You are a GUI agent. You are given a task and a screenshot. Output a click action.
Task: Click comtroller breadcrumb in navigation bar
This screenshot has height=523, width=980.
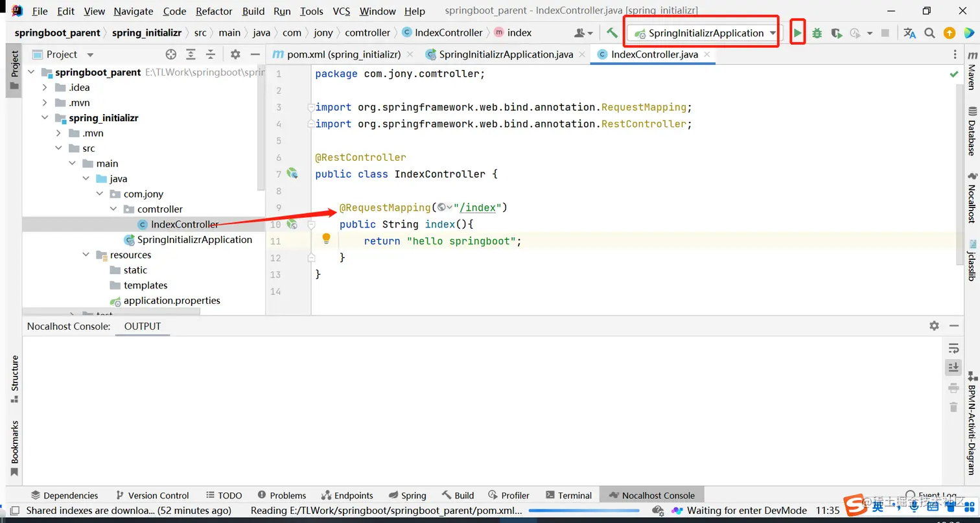(367, 32)
